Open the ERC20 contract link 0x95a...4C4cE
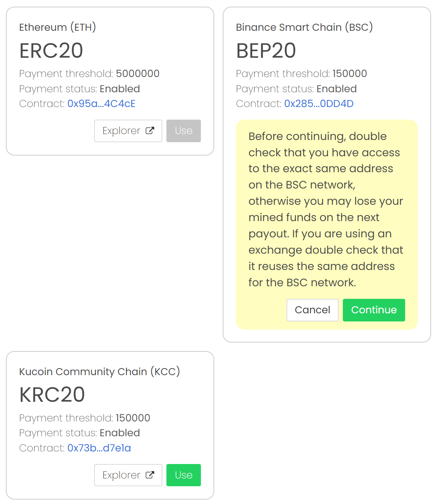Image resolution: width=437 pixels, height=504 pixels. [x=101, y=104]
